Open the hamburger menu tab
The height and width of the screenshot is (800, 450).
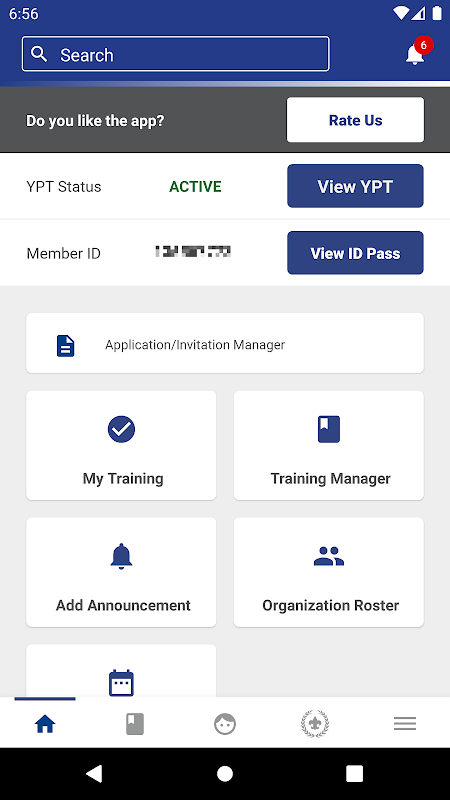[405, 724]
